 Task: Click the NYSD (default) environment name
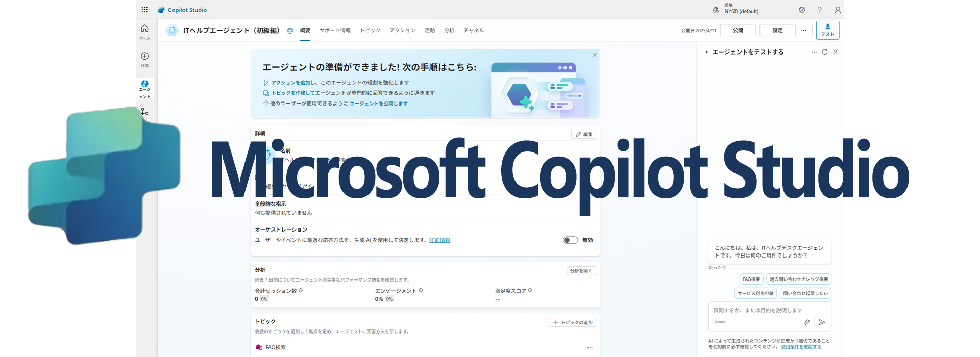(741, 12)
